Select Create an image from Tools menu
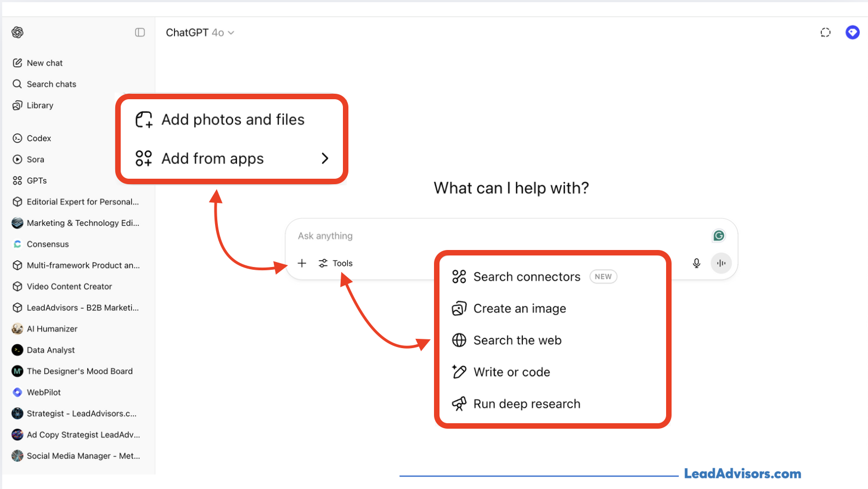868x489 pixels. tap(509, 309)
